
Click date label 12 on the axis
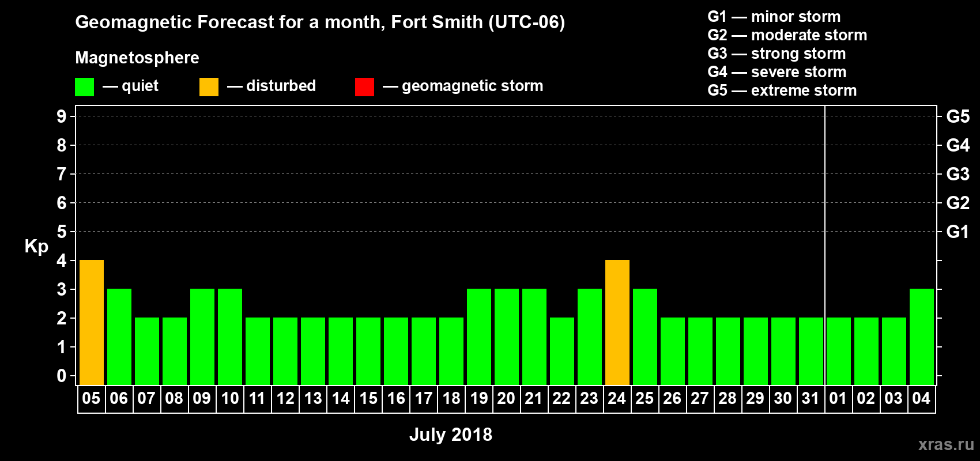point(285,398)
